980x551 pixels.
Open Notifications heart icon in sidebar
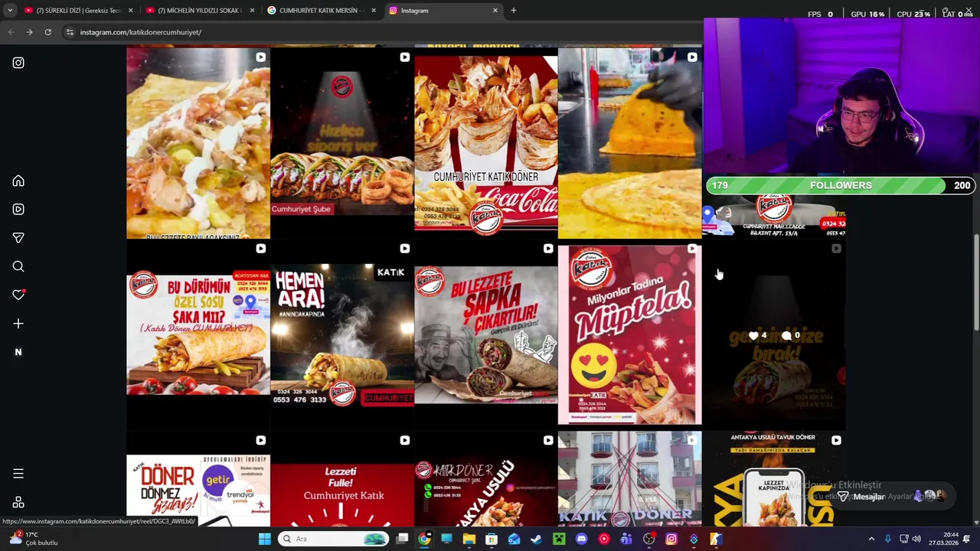click(18, 295)
